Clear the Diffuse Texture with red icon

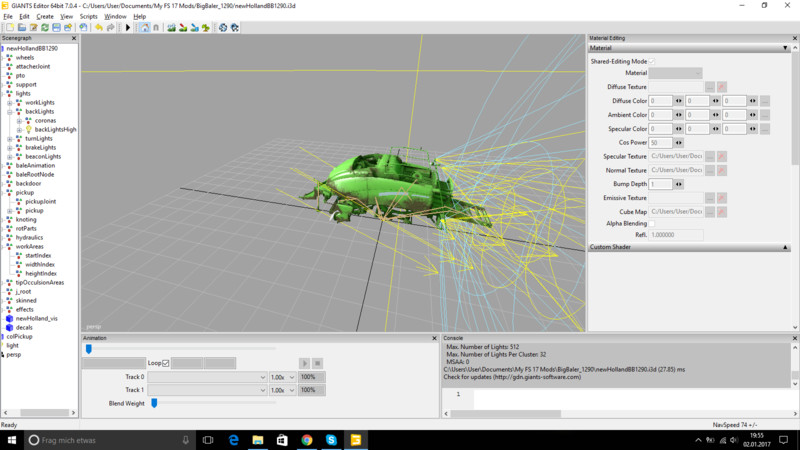coord(722,87)
